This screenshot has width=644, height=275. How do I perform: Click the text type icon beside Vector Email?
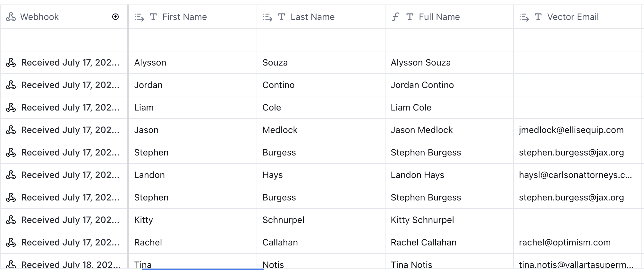click(538, 17)
